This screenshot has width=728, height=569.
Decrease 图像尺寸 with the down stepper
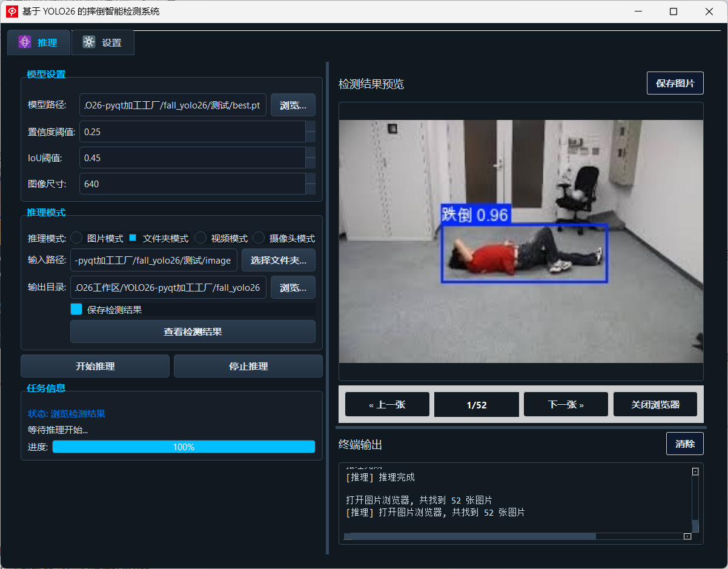tap(311, 189)
